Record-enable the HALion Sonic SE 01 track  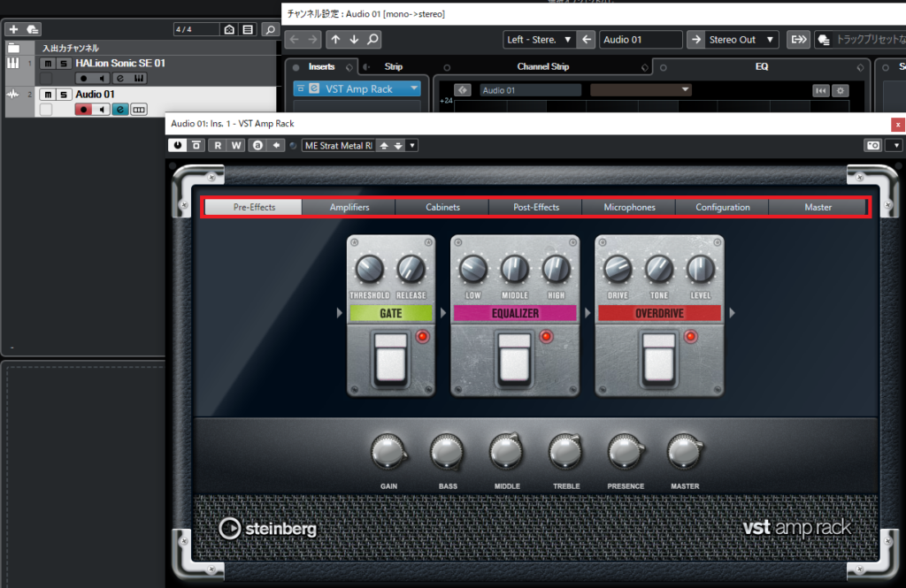click(x=84, y=79)
